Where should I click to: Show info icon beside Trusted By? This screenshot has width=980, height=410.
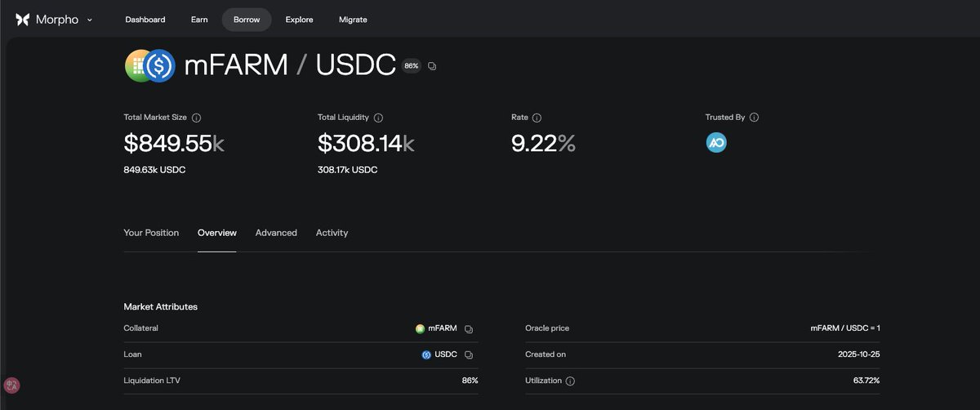(x=754, y=118)
